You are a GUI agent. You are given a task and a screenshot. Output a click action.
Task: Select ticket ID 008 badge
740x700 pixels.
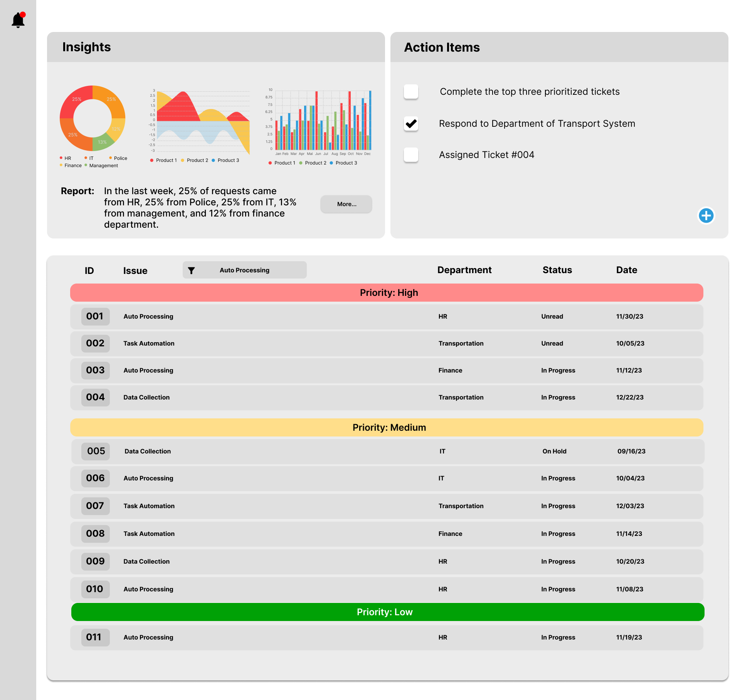[x=95, y=534]
